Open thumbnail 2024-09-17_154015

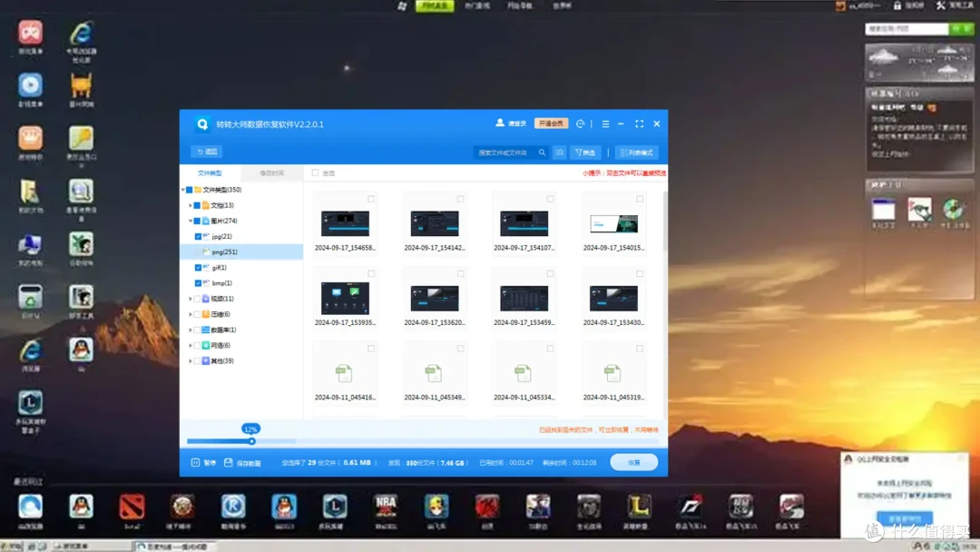click(x=613, y=223)
